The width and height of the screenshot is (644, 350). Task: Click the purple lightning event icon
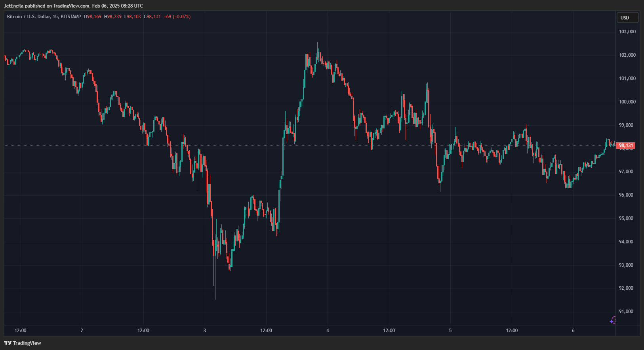point(613,321)
